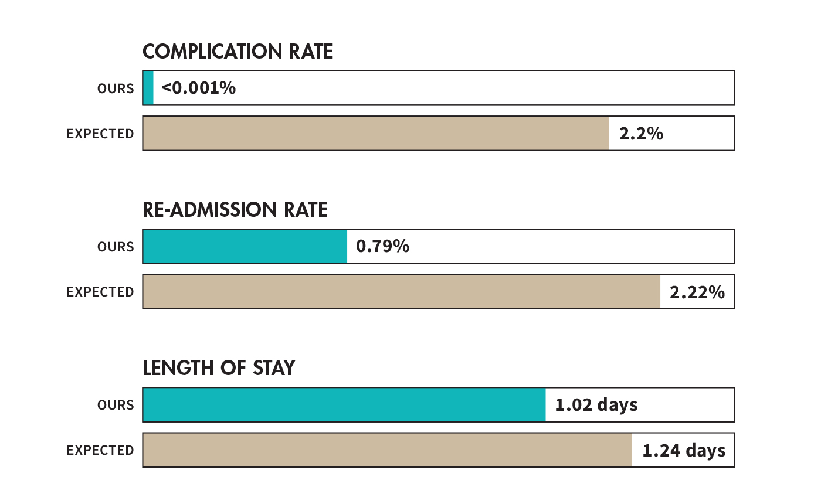Click the Re-Admission Rate heading
The height and width of the screenshot is (504, 821).
(235, 210)
